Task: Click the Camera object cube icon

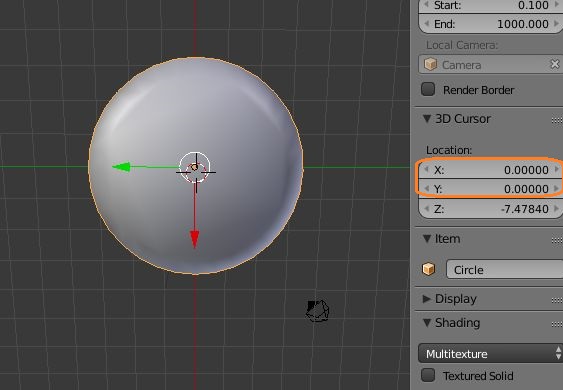Action: (x=430, y=65)
